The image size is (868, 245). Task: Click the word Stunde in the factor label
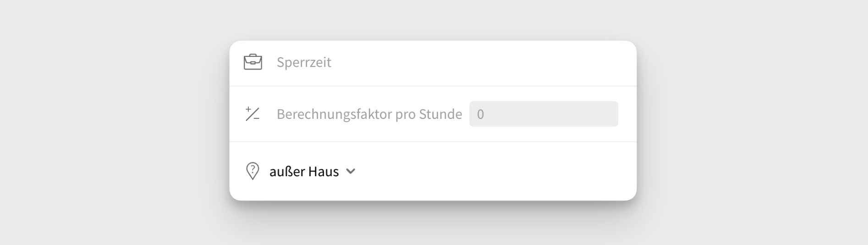coord(440,114)
